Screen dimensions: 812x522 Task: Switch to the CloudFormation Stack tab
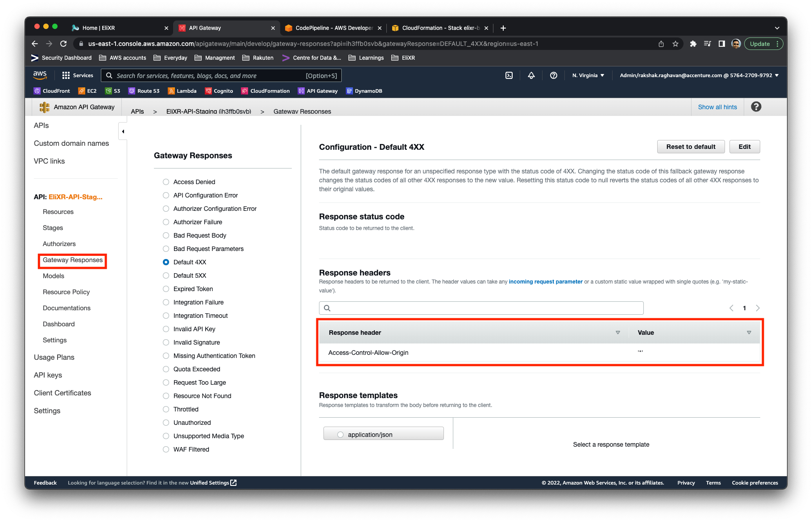click(x=440, y=28)
